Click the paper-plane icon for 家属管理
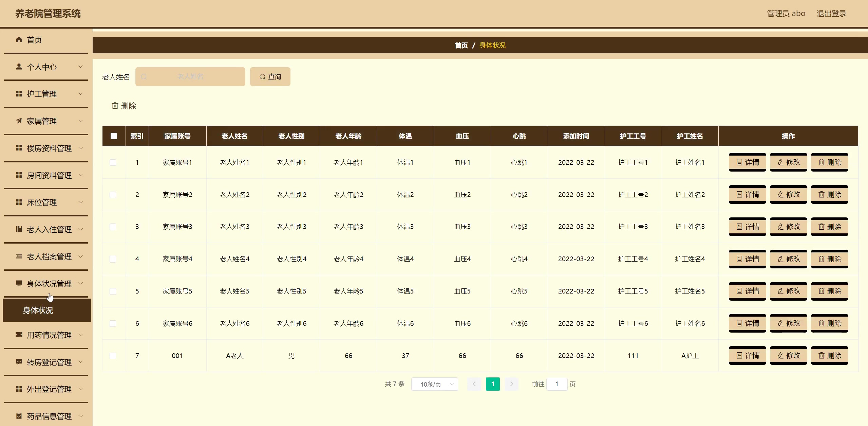868x426 pixels. 19,121
